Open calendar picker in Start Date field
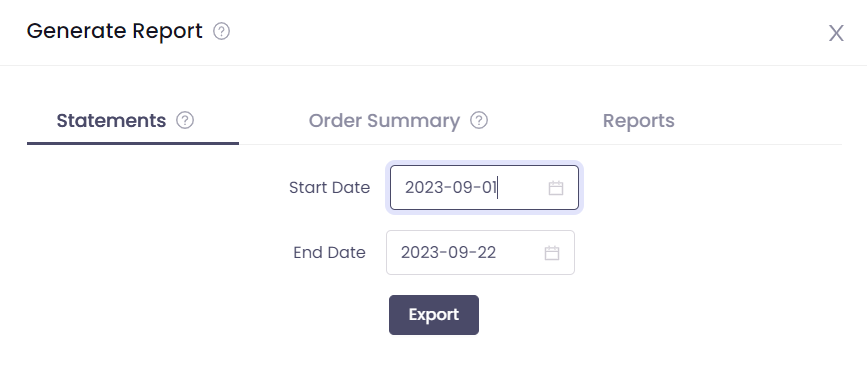Image resolution: width=867 pixels, height=381 pixels. pos(556,188)
